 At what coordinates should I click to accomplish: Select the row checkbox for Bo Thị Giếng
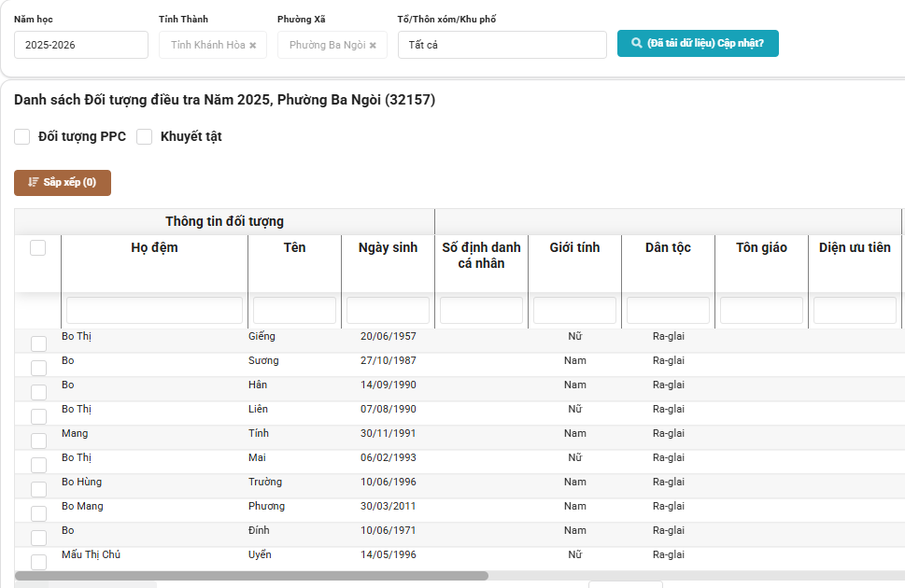click(38, 343)
